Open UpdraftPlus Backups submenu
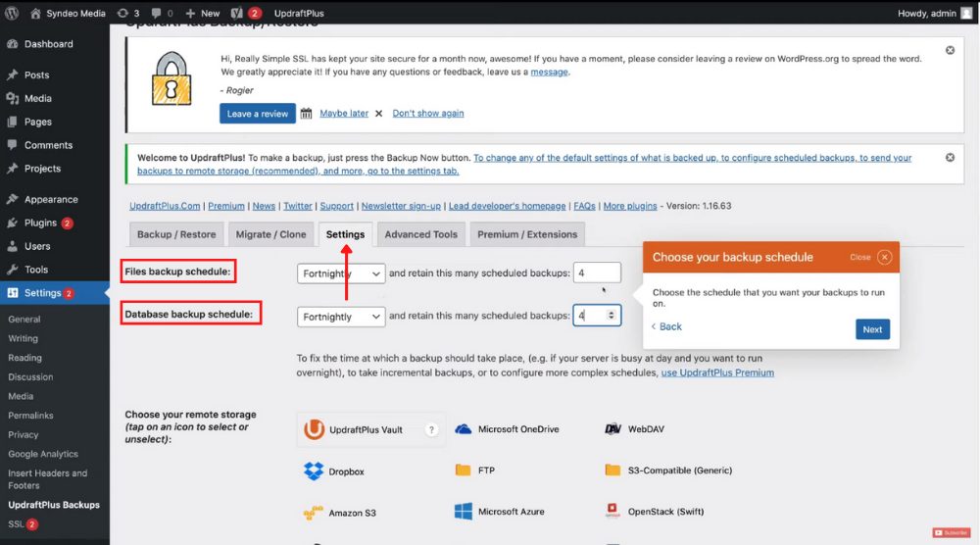 54,505
